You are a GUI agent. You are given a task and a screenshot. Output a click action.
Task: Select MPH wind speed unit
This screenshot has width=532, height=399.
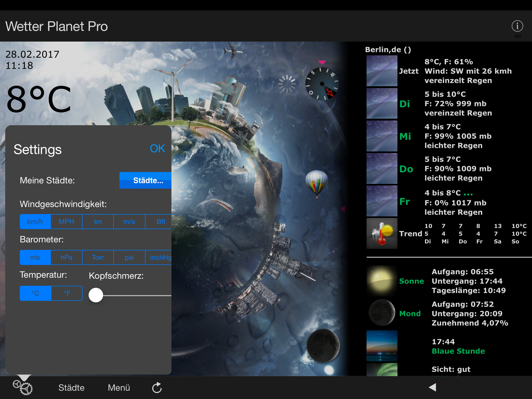pyautogui.click(x=66, y=222)
